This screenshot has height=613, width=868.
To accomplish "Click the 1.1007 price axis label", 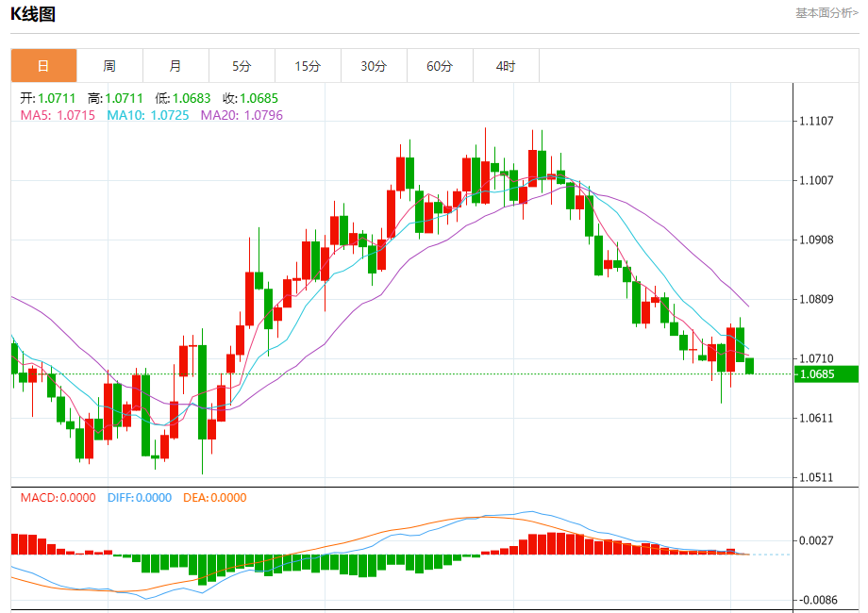I will click(x=816, y=180).
